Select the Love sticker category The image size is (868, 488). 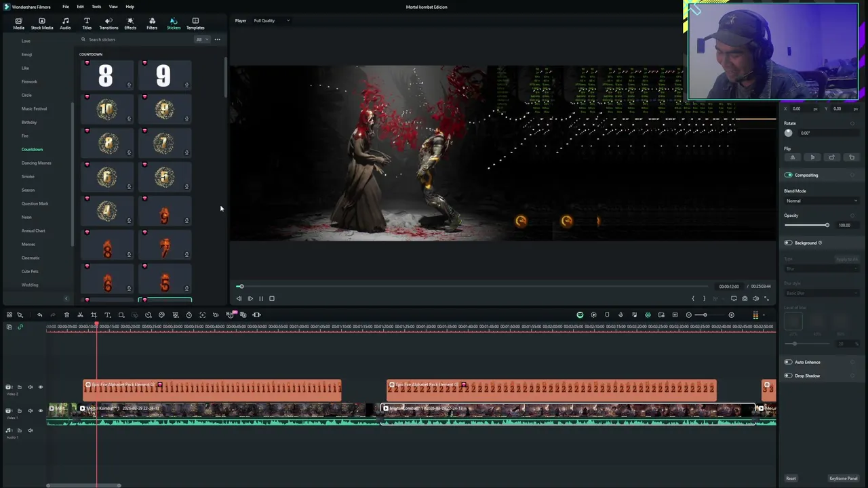[x=26, y=41]
